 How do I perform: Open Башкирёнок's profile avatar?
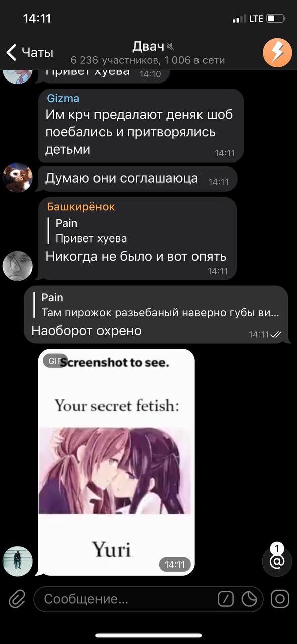click(x=18, y=266)
